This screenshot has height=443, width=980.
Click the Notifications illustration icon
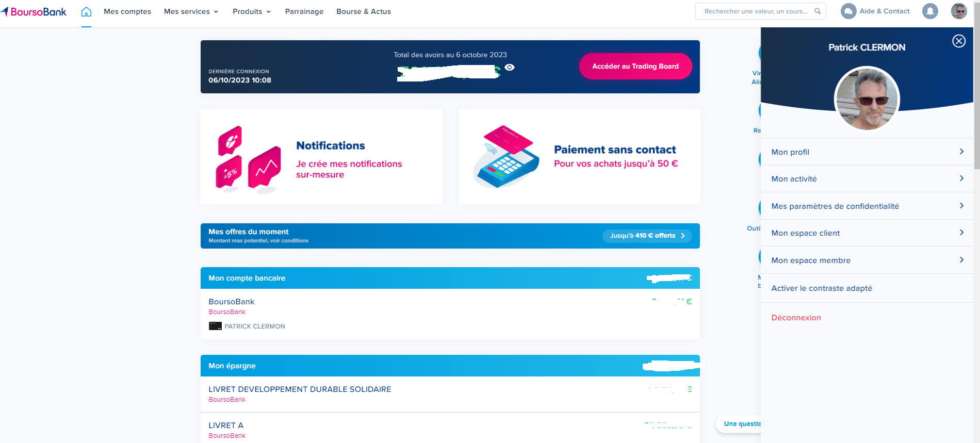[x=249, y=159]
